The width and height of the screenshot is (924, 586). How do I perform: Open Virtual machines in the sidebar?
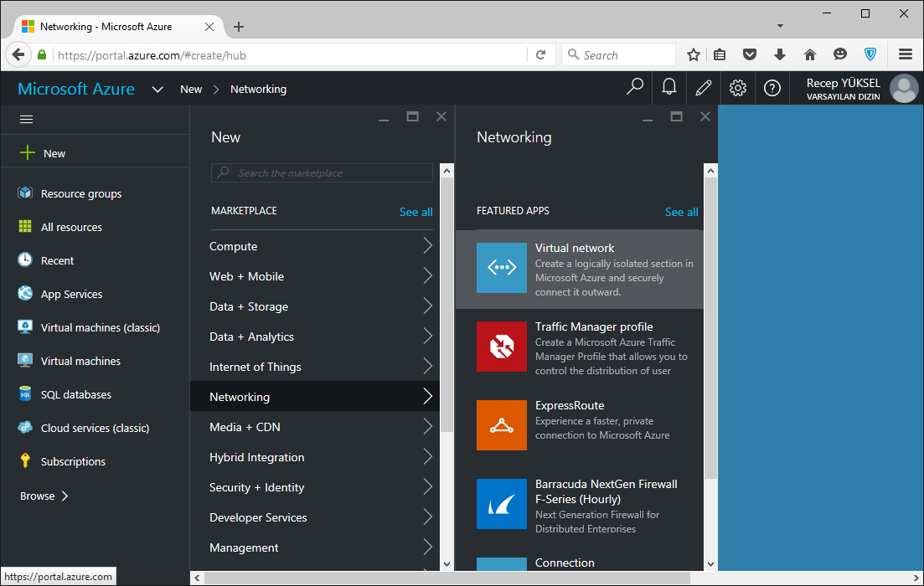coord(80,361)
